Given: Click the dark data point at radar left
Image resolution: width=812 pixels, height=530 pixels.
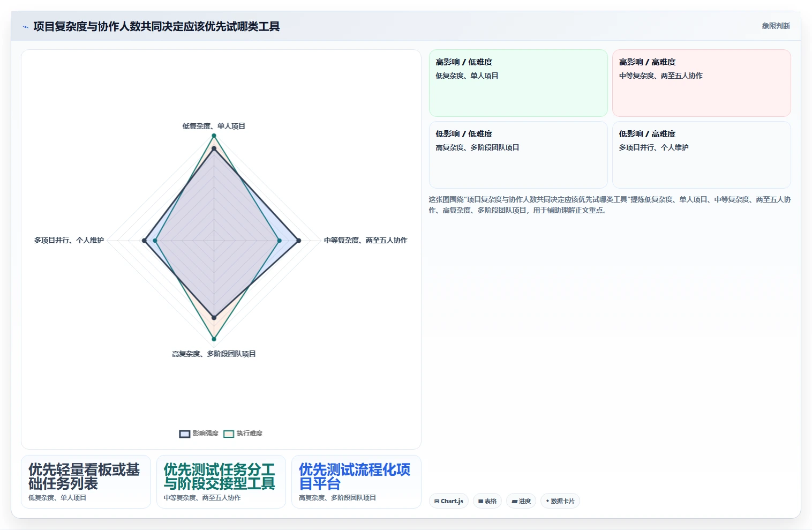Looking at the screenshot, I should click(144, 241).
